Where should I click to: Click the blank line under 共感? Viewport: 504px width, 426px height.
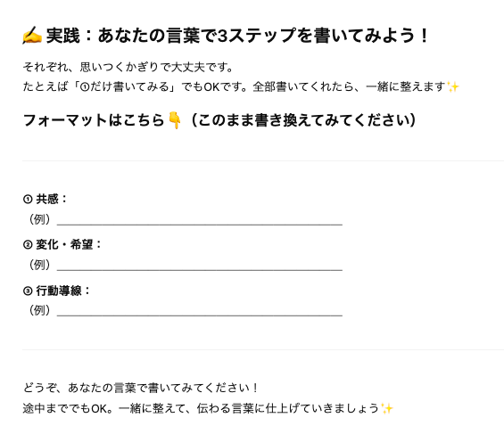200,225
